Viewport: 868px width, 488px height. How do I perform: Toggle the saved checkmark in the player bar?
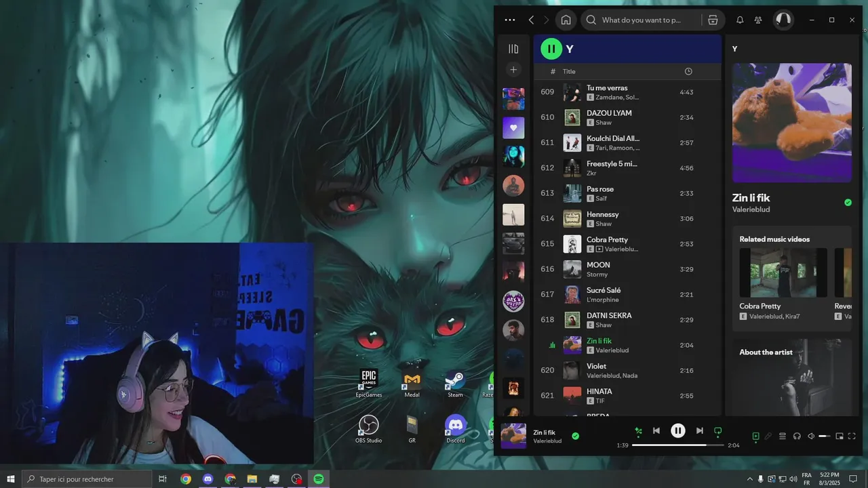575,436
